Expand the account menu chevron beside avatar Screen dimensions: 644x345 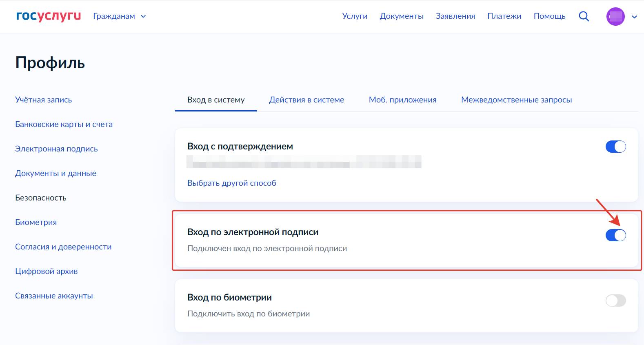pos(634,17)
